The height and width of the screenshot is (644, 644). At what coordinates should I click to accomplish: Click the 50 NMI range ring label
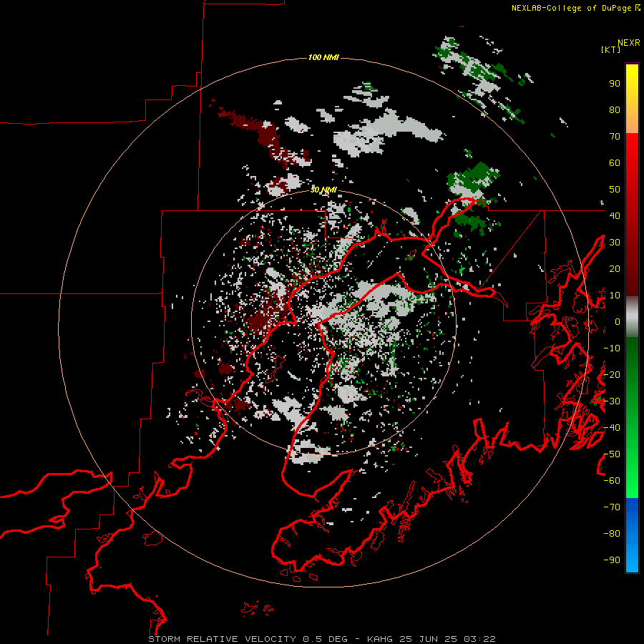(323, 190)
